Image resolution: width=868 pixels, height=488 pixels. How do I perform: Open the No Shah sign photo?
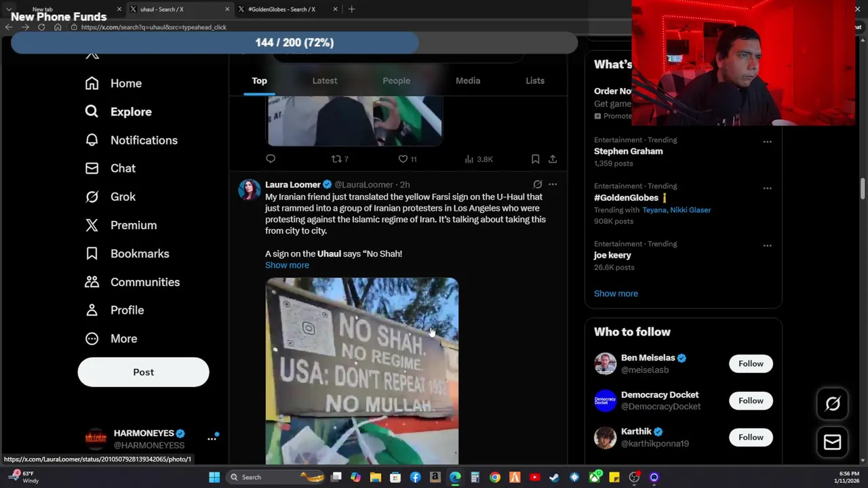tap(361, 371)
